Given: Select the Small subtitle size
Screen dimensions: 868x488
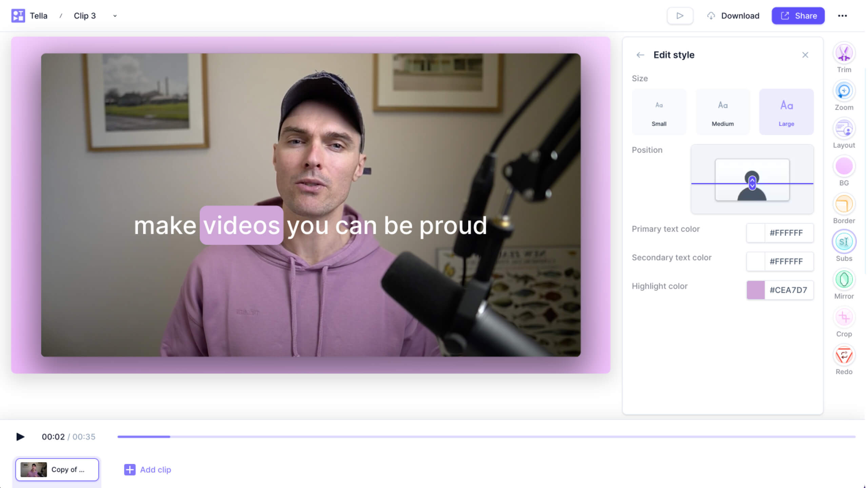Looking at the screenshot, I should coord(658,112).
